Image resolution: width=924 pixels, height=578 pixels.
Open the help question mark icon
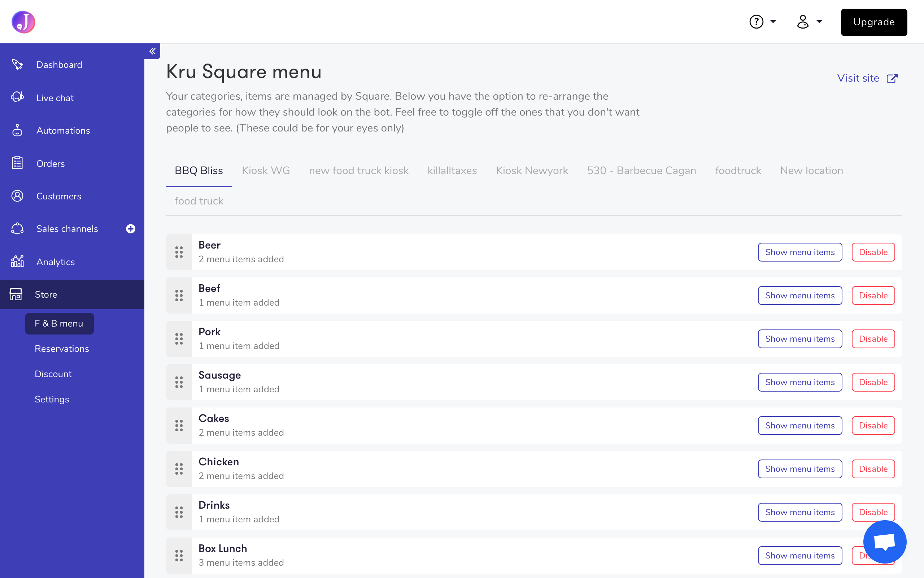[x=756, y=22]
